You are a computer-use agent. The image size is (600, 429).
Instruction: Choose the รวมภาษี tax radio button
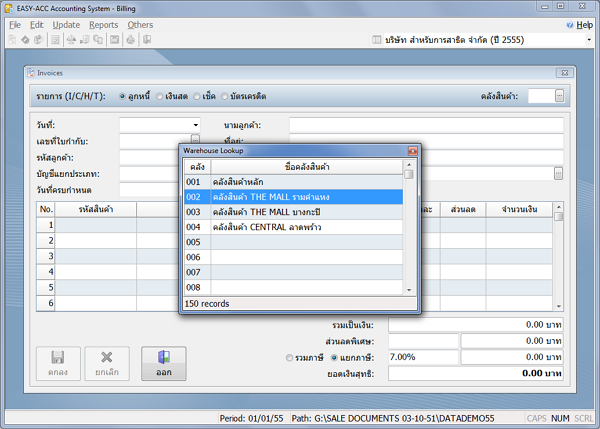[289, 357]
